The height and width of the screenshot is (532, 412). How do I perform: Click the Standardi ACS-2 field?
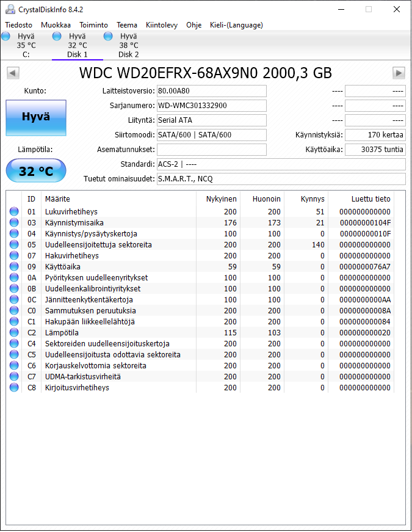(x=281, y=164)
